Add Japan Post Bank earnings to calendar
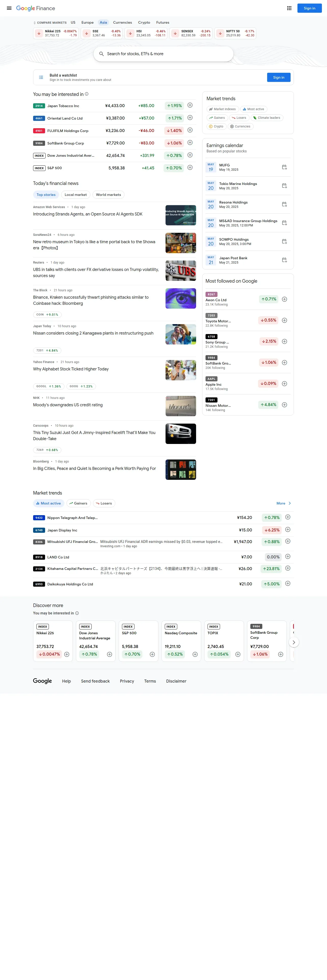The height and width of the screenshot is (980, 327). (284, 260)
